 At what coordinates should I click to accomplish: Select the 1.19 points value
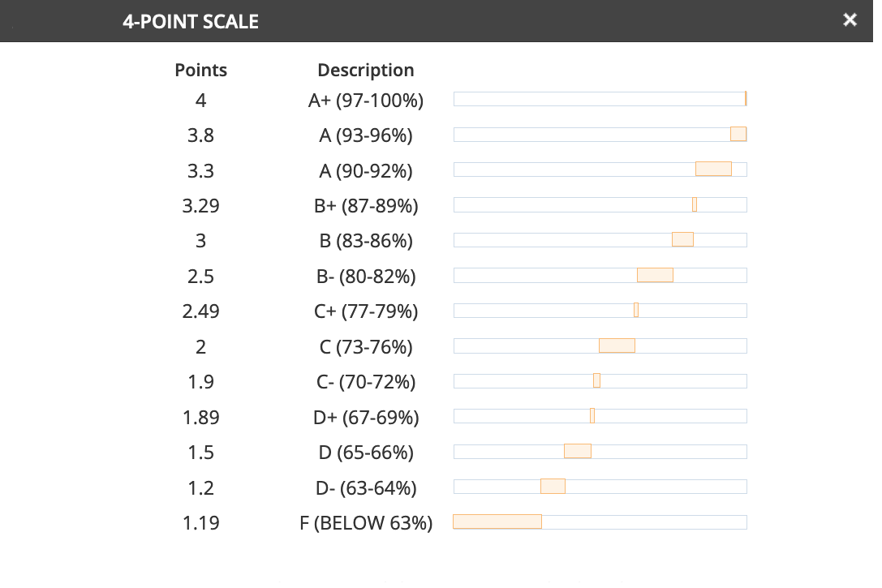200,523
